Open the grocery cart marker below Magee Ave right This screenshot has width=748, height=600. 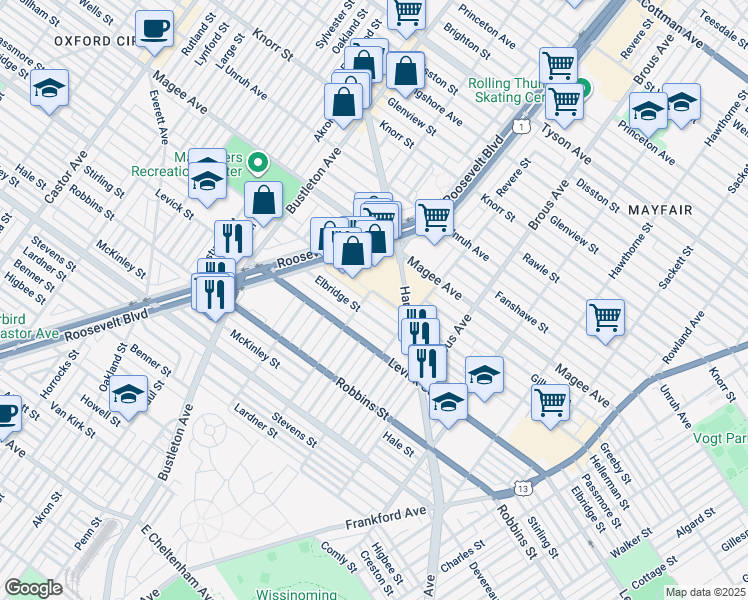(x=551, y=406)
